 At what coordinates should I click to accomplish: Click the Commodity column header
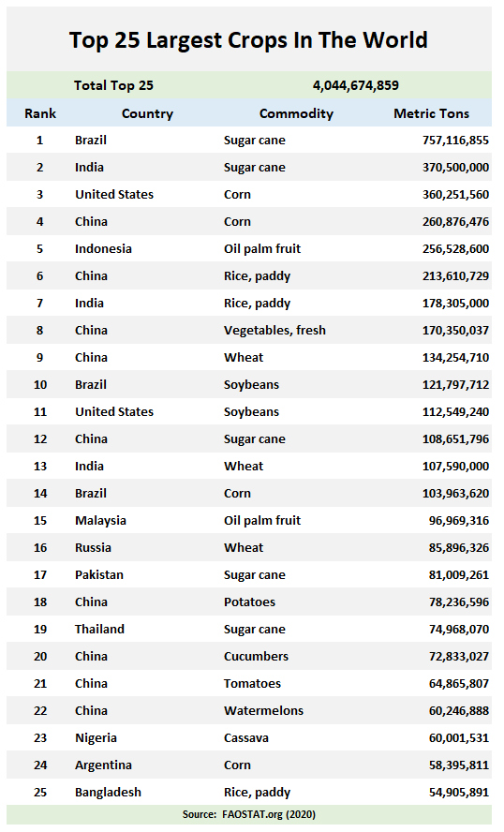[296, 113]
